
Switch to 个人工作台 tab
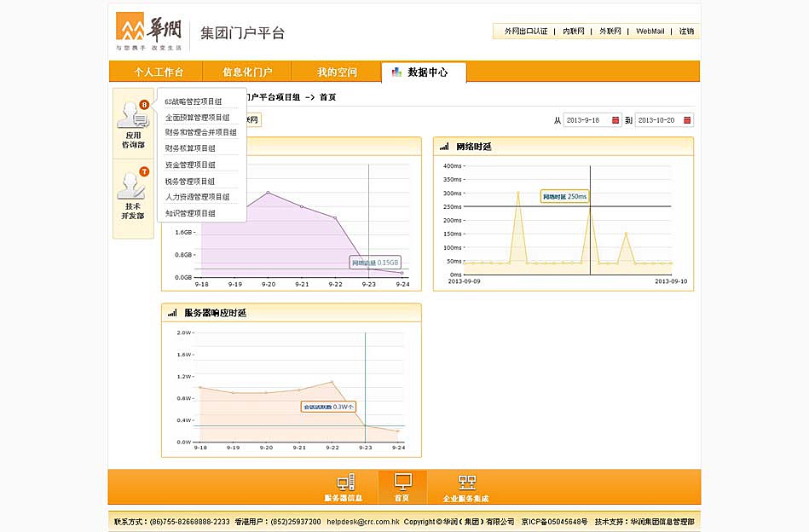tap(158, 72)
